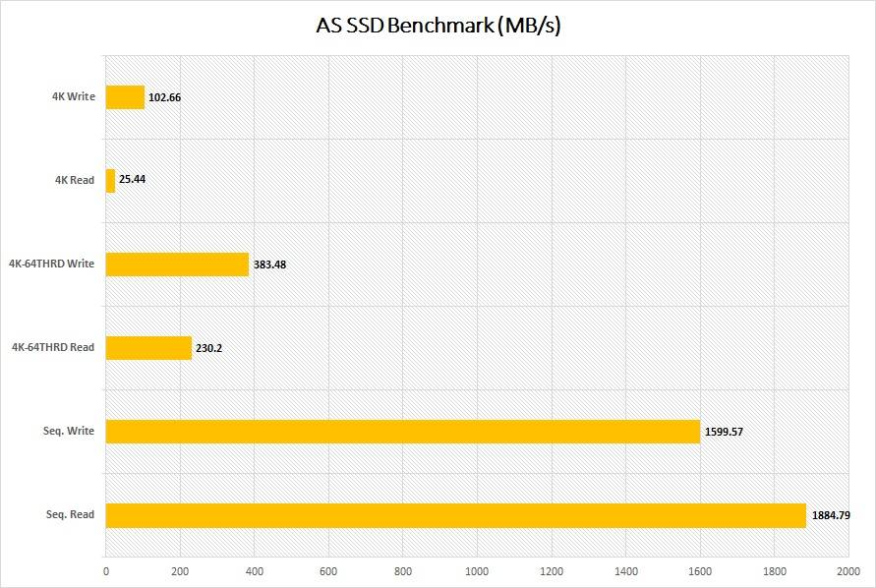Click the 800 value on horizontal axis
876x588 pixels.
pyautogui.click(x=403, y=571)
